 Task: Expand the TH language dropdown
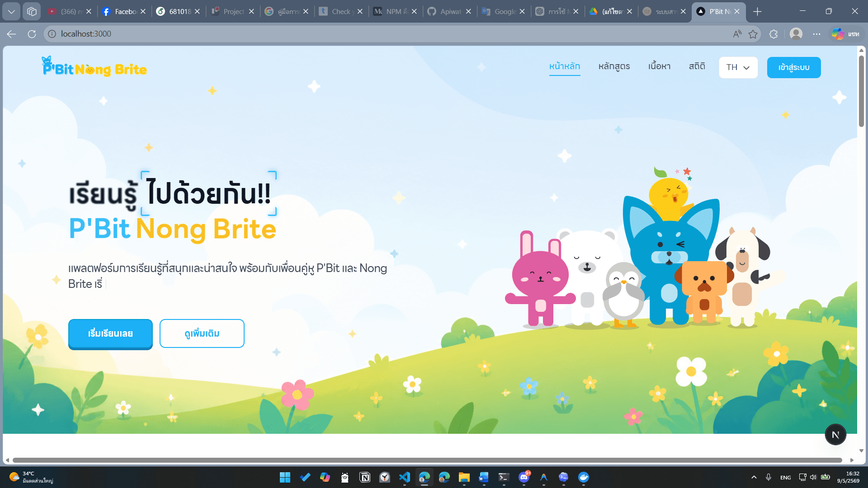(738, 67)
